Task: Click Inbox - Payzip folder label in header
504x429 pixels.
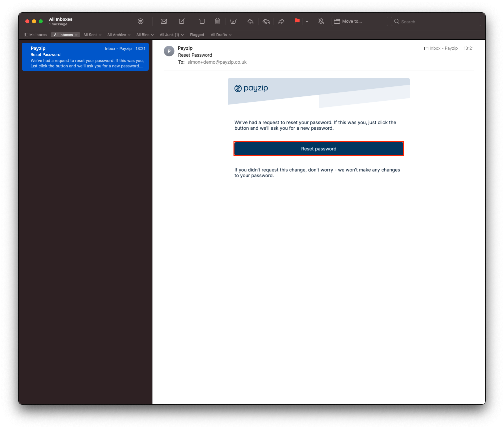Action: point(441,48)
